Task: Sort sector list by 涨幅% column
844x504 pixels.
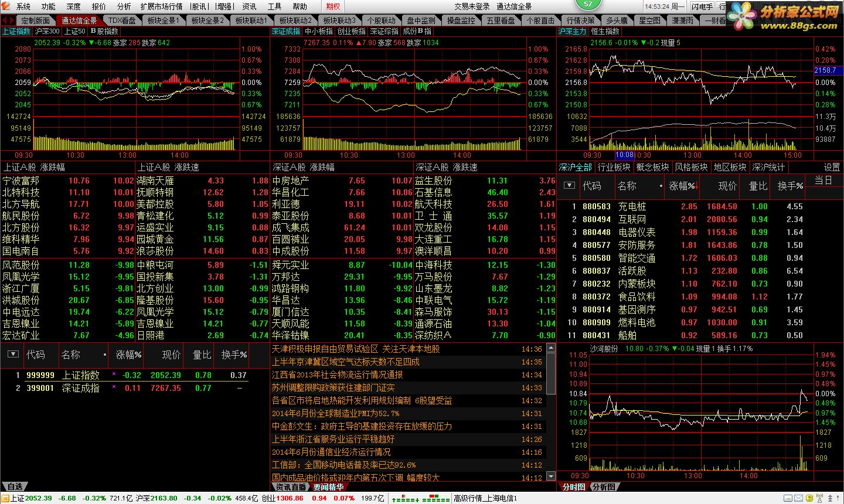Action: 682,186
